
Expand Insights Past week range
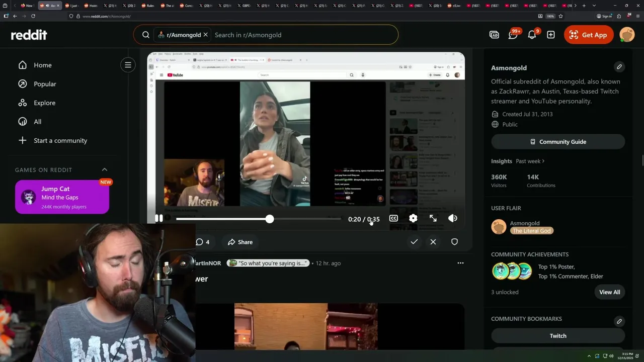click(x=530, y=161)
